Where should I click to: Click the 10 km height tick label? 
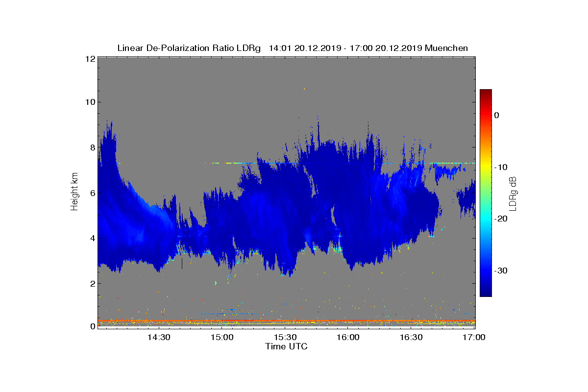point(90,102)
